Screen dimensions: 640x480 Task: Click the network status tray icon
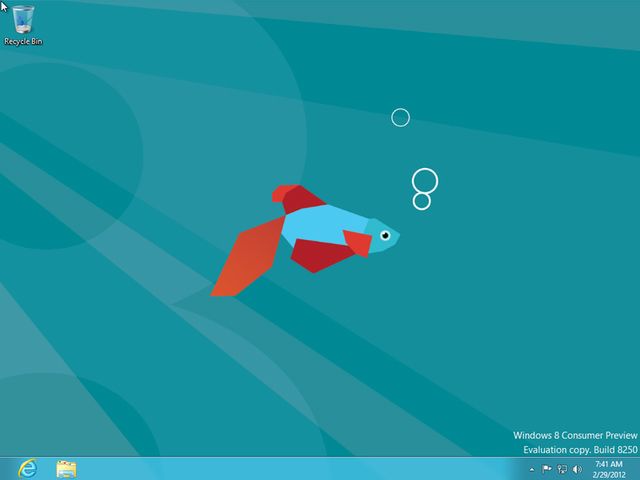coord(562,469)
